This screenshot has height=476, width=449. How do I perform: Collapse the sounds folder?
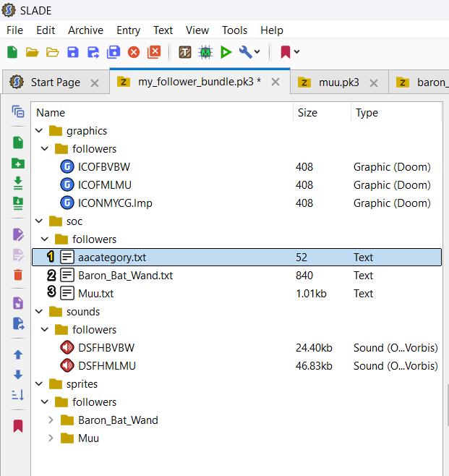pyautogui.click(x=39, y=312)
